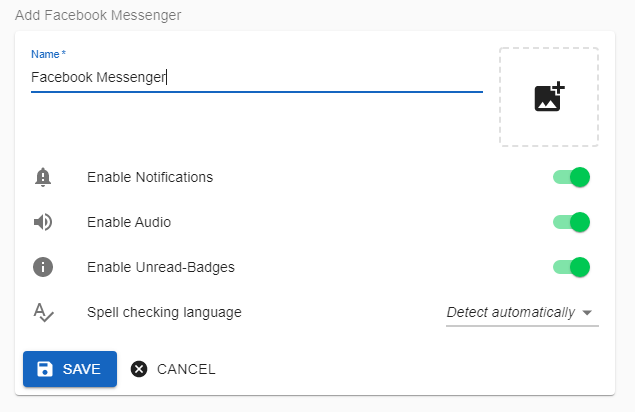Screen dimensions: 635x412
Task: Expand spell checking dropdown arrow
Action: click(x=588, y=313)
